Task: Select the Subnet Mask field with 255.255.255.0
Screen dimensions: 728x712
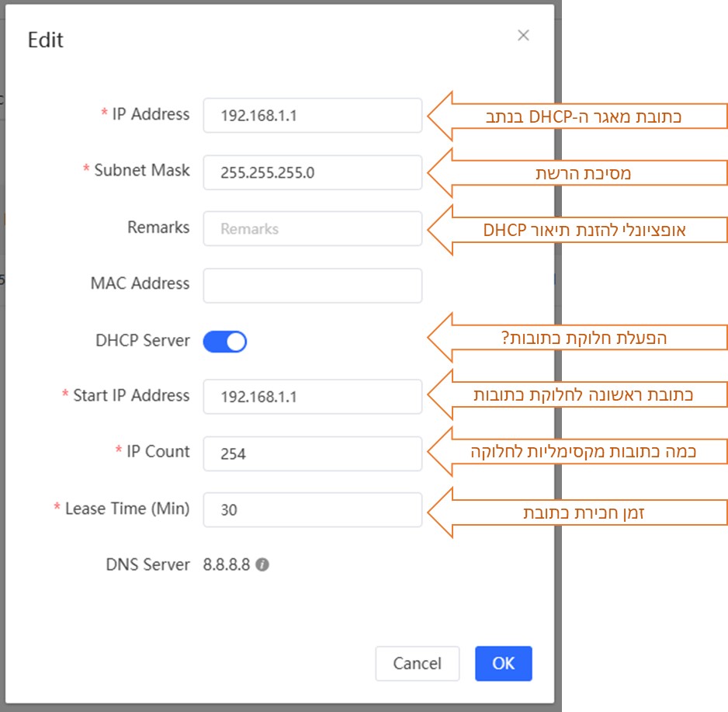Action: 312,172
